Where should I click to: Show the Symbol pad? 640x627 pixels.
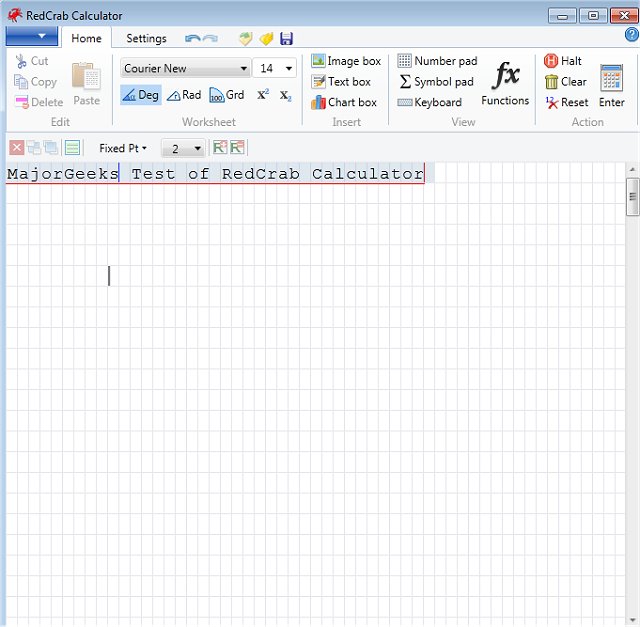pos(436,82)
